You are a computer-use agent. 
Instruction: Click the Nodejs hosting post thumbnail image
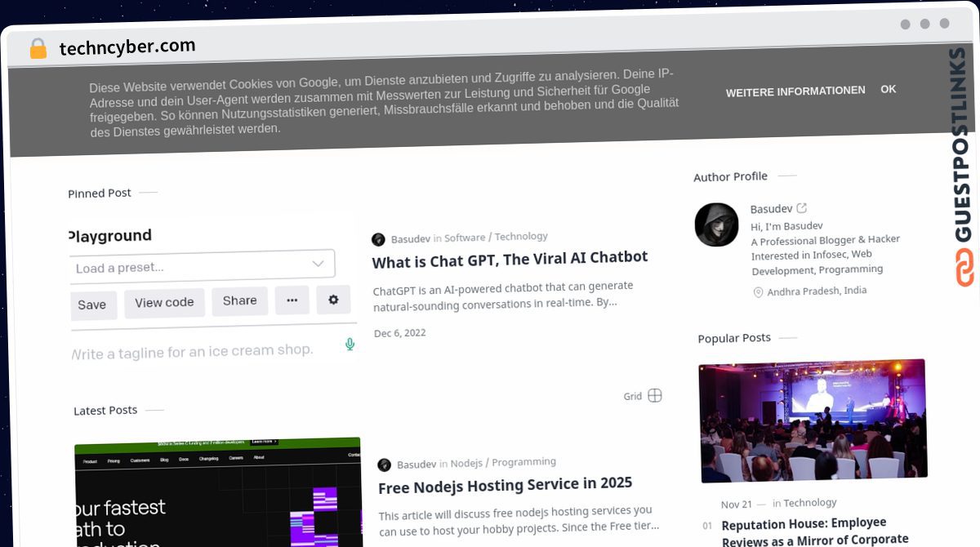pyautogui.click(x=217, y=492)
